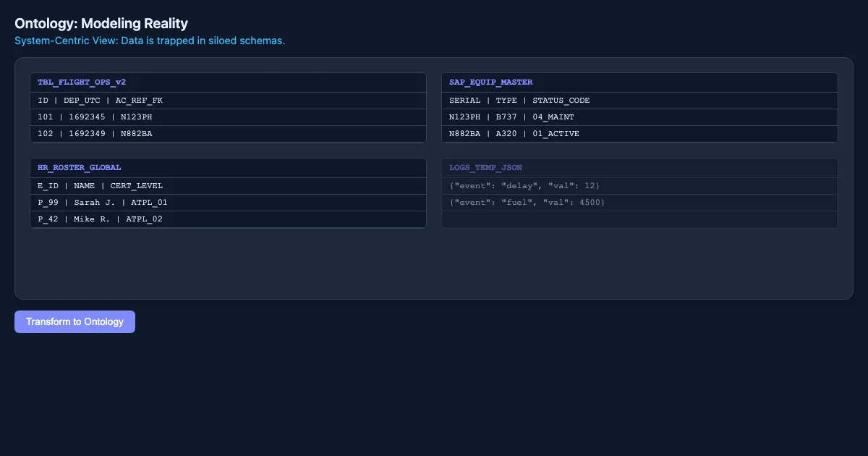This screenshot has height=456, width=868.
Task: Select row P_99 | Sarah J. | ATPL_01
Action: [x=228, y=203]
